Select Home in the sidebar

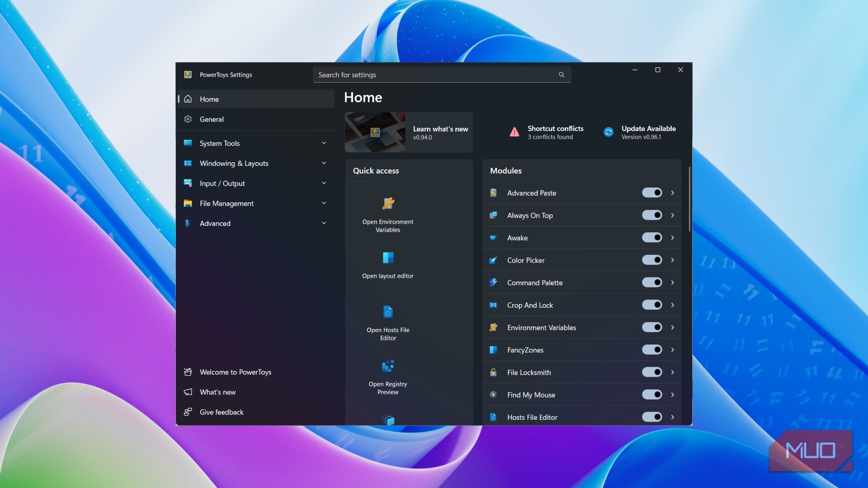(x=256, y=99)
